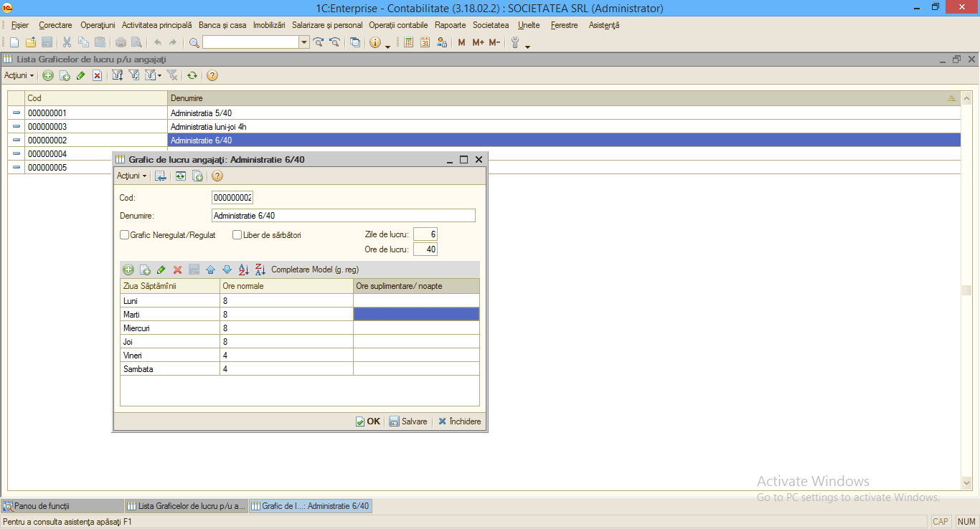Click into the Denumire text field

[343, 215]
